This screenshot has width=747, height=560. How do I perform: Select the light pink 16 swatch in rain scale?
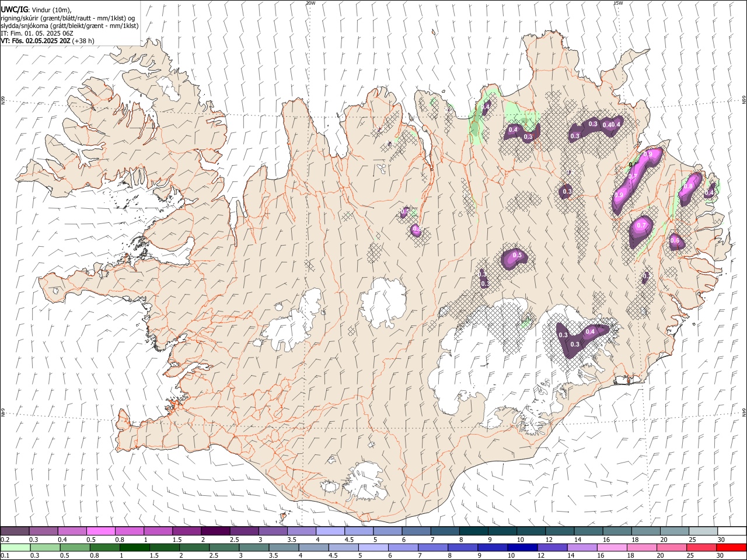click(x=612, y=547)
